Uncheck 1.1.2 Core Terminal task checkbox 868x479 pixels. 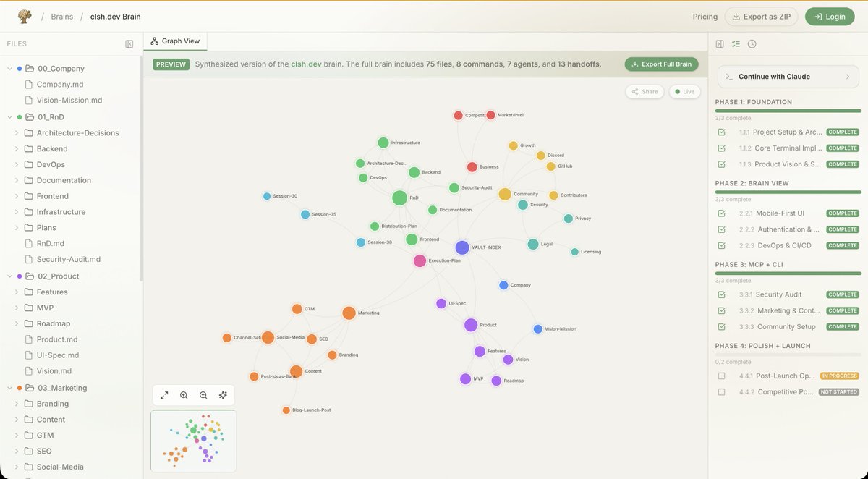721,148
